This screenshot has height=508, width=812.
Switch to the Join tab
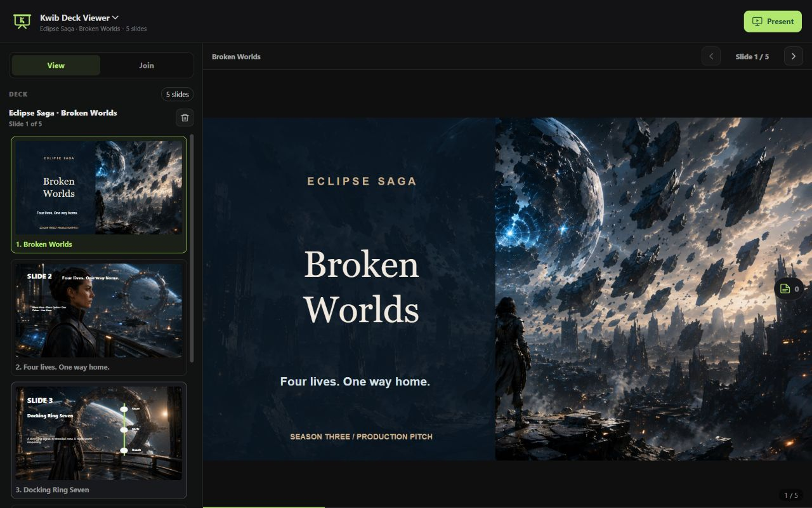click(x=147, y=65)
